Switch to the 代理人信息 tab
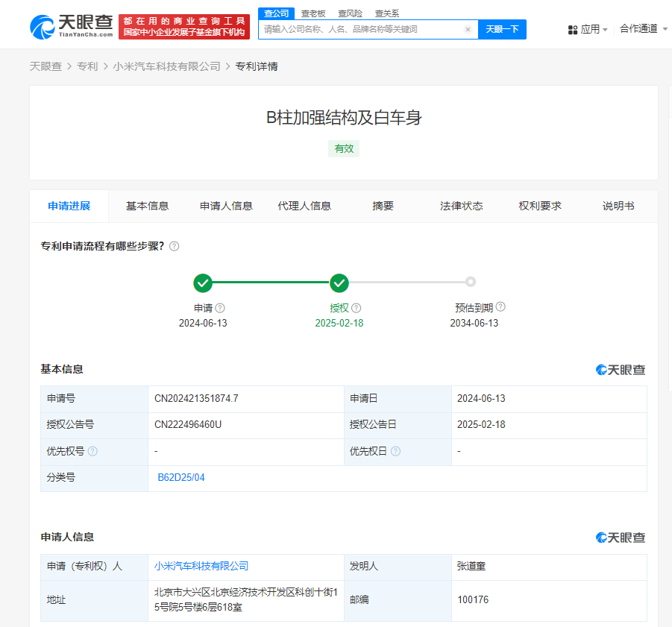Viewport: 672px width, 627px height. click(305, 206)
